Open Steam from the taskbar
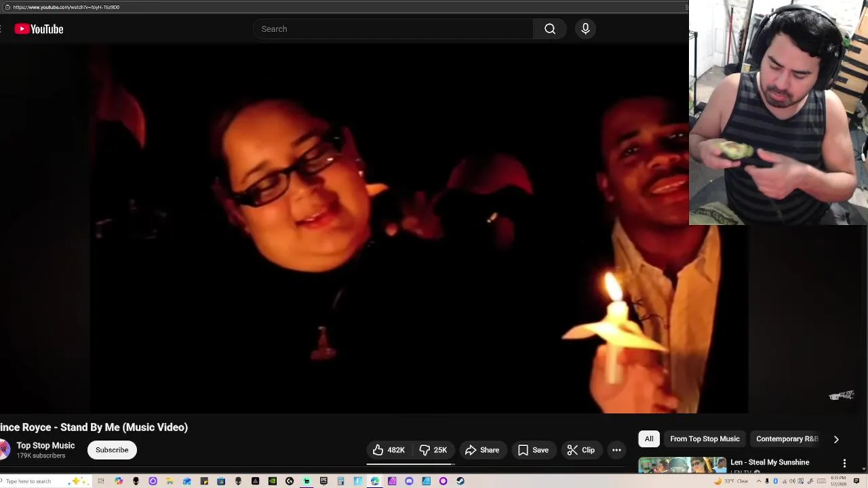Viewport: 868px width, 488px height. tap(460, 481)
